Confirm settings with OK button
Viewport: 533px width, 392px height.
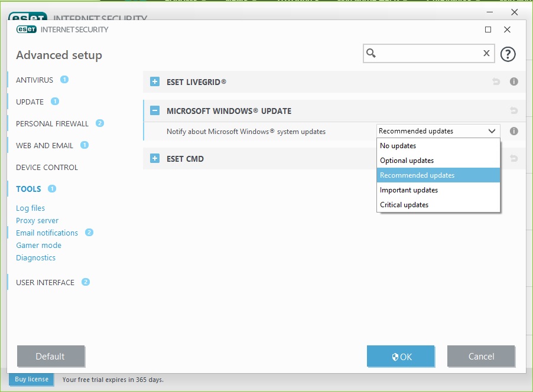tap(401, 357)
